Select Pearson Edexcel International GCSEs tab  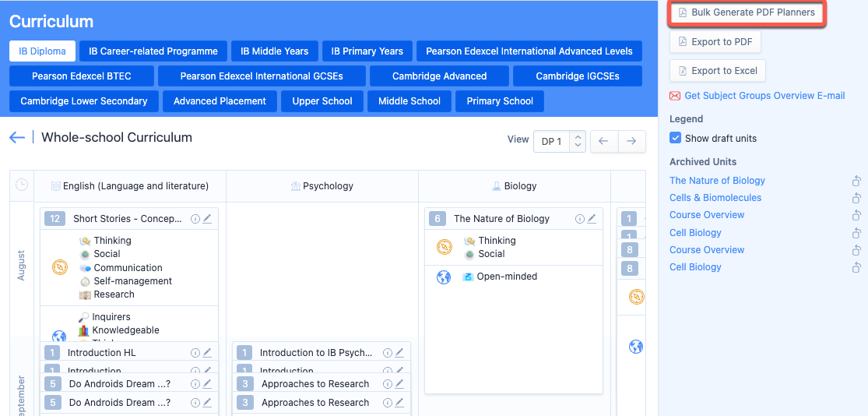[262, 76]
